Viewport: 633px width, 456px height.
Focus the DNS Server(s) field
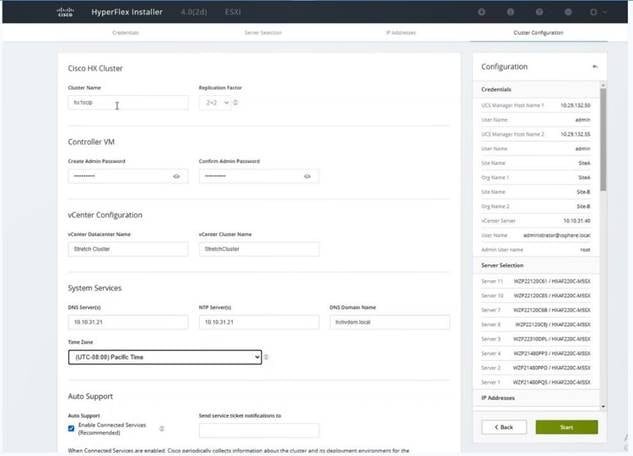click(x=128, y=322)
